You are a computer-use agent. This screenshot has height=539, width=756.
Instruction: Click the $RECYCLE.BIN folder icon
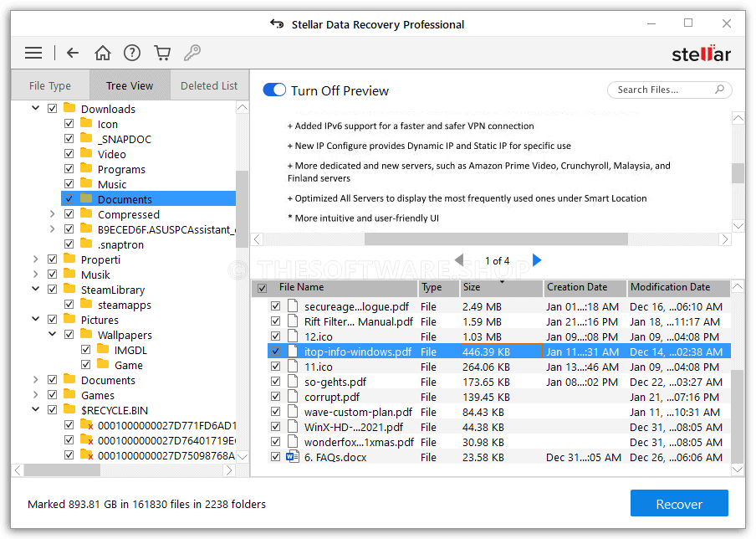[69, 409]
